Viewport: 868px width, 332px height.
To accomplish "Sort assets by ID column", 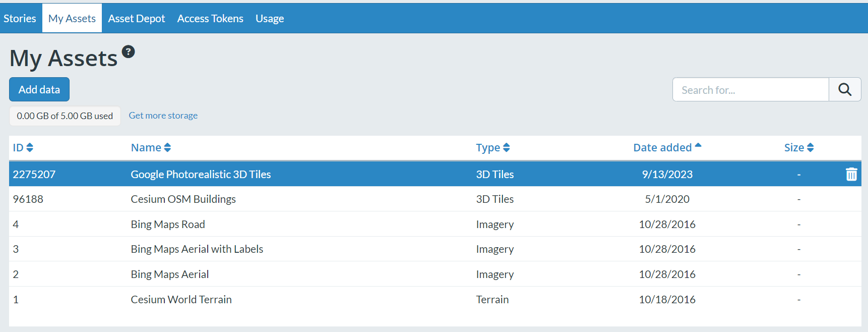I will click(x=23, y=147).
